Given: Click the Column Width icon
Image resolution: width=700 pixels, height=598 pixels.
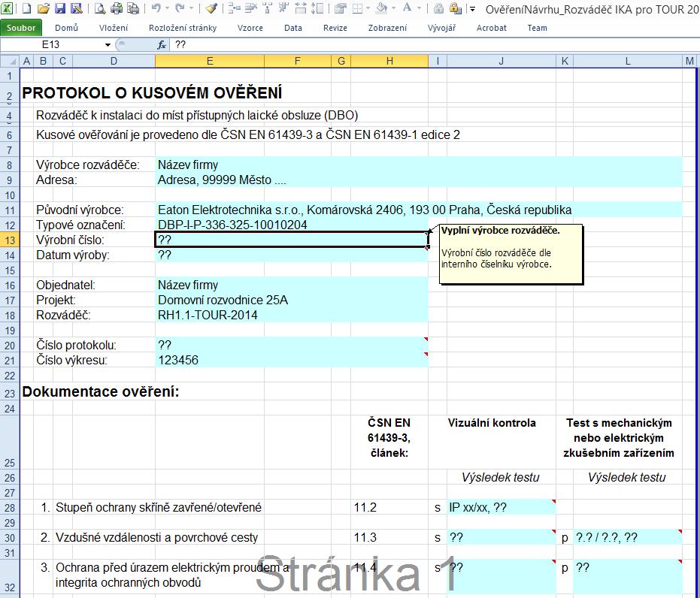Looking at the screenshot, I should pyautogui.click(x=301, y=8).
